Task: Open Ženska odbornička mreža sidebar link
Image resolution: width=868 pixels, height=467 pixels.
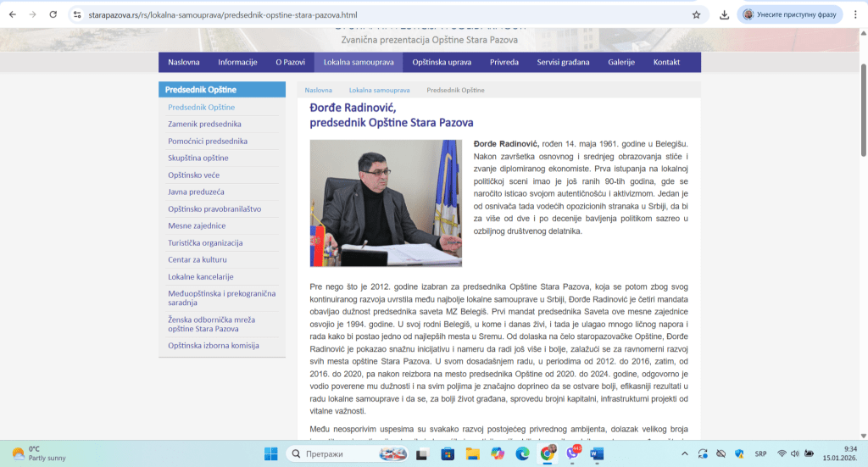Action: pos(211,324)
